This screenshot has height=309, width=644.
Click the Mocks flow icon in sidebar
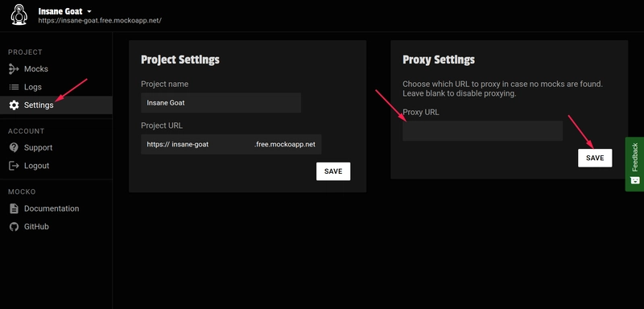[x=14, y=69]
